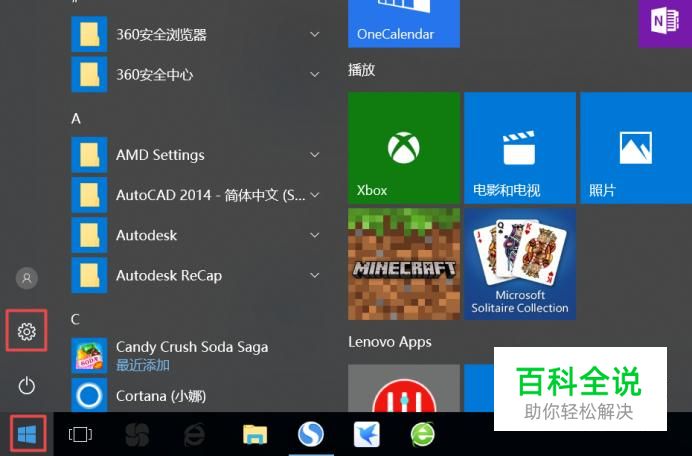
Task: Click the Lenovo Apps group heading
Action: [x=390, y=342]
